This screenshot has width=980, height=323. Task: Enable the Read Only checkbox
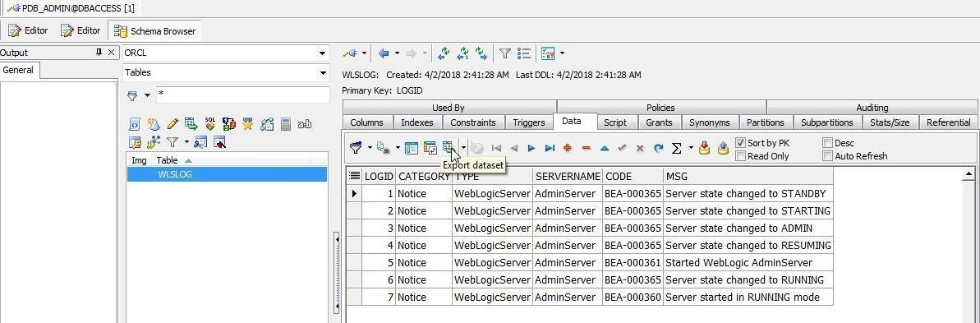(x=741, y=156)
